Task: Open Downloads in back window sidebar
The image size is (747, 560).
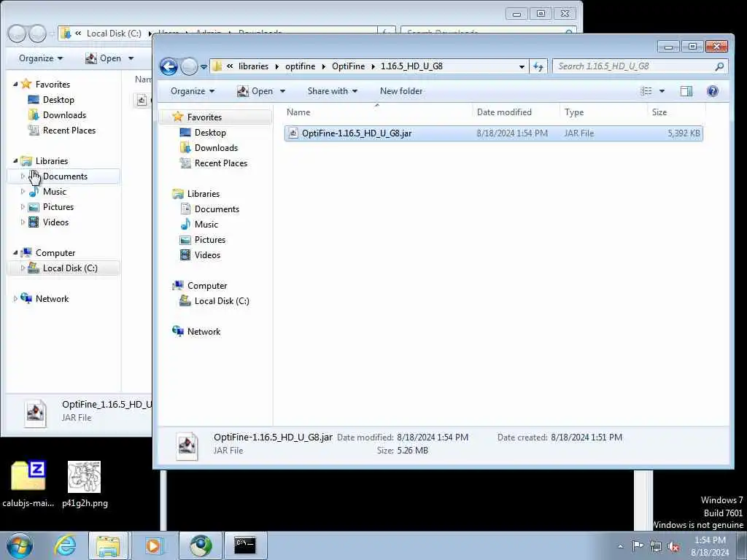Action: (64, 114)
